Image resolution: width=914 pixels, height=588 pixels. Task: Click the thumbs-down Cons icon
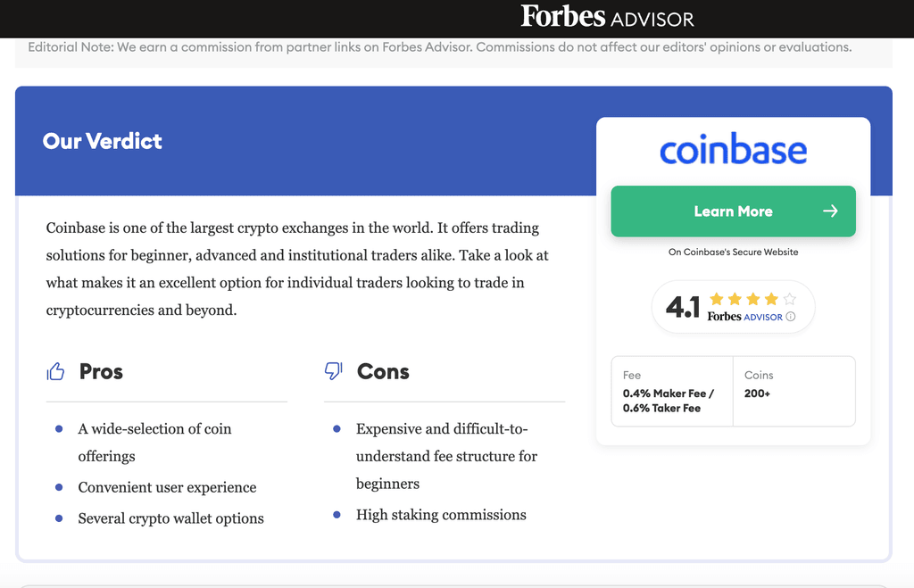(334, 370)
